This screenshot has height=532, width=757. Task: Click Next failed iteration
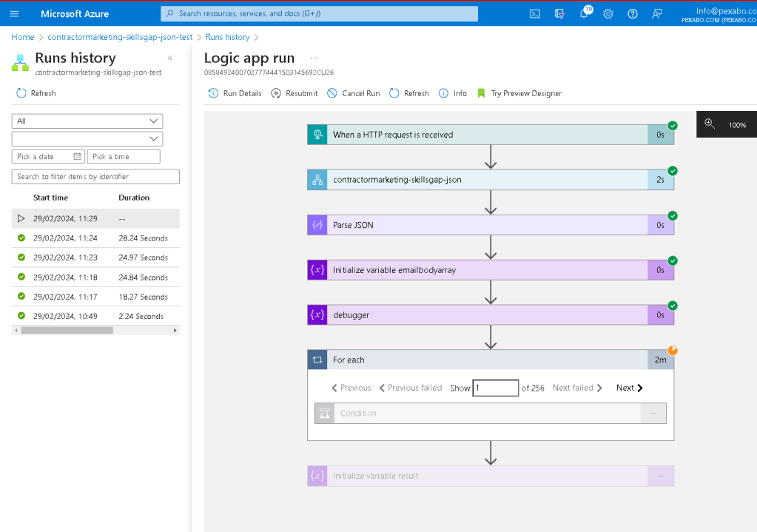577,388
